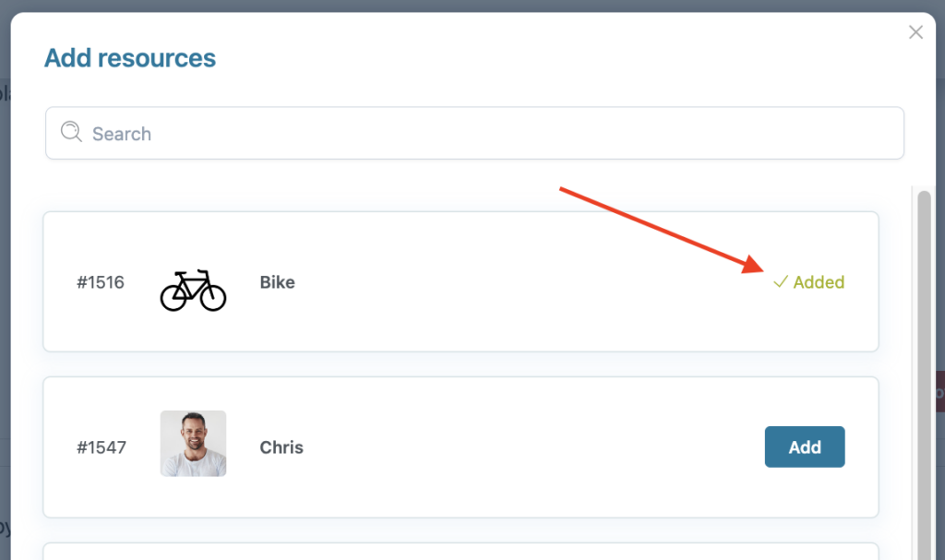
Task: Select the Chris name label
Action: [x=281, y=447]
